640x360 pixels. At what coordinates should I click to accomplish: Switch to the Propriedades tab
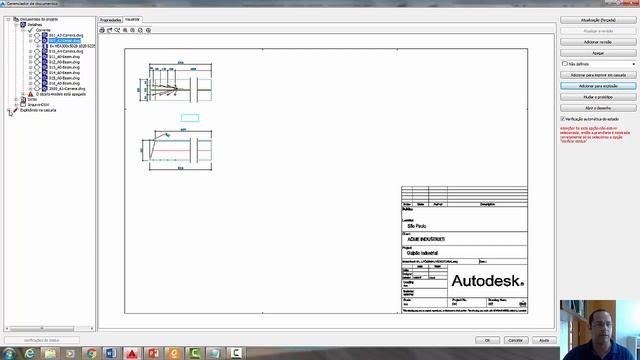click(x=111, y=20)
